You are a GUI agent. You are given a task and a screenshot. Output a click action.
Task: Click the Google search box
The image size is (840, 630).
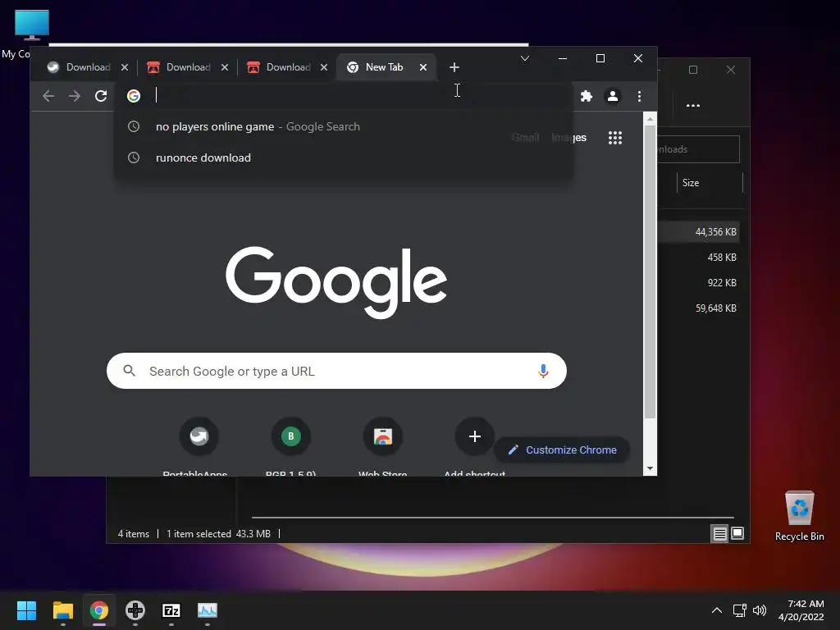[x=336, y=371]
